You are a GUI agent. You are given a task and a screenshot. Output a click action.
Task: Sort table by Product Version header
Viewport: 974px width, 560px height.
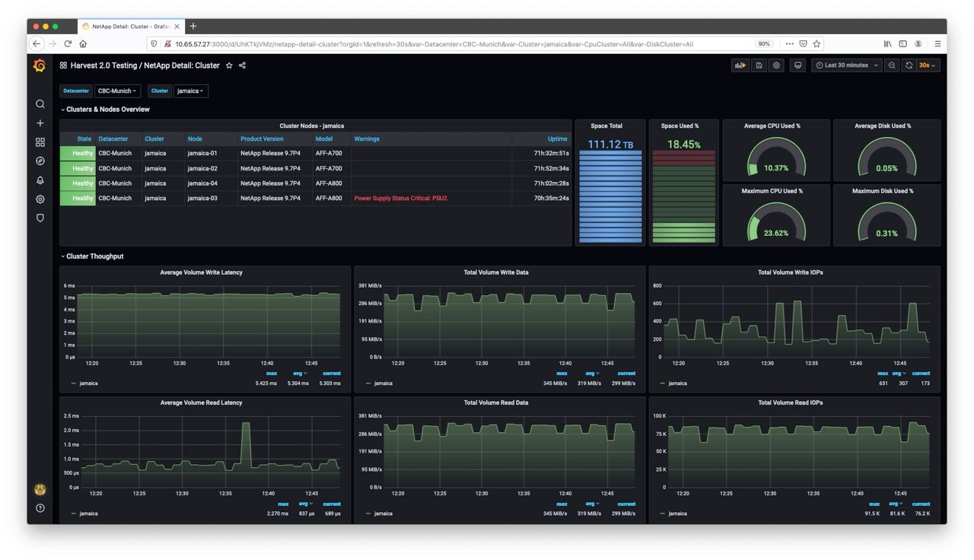point(262,139)
